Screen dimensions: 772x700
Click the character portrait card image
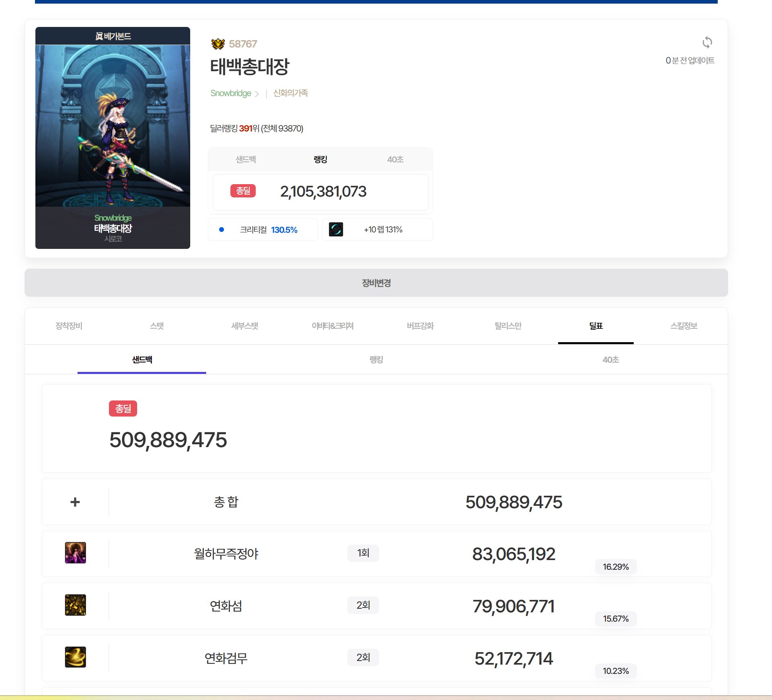click(113, 125)
